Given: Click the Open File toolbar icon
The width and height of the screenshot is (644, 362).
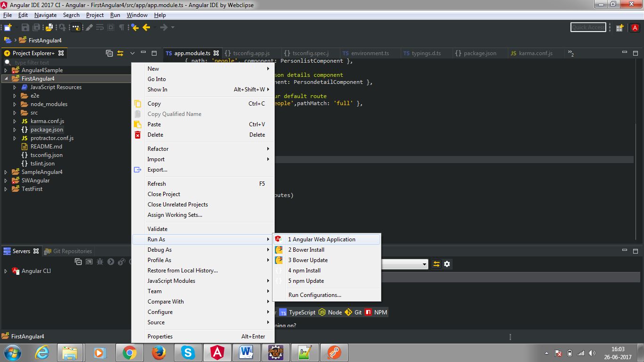Looking at the screenshot, I should click(x=49, y=27).
